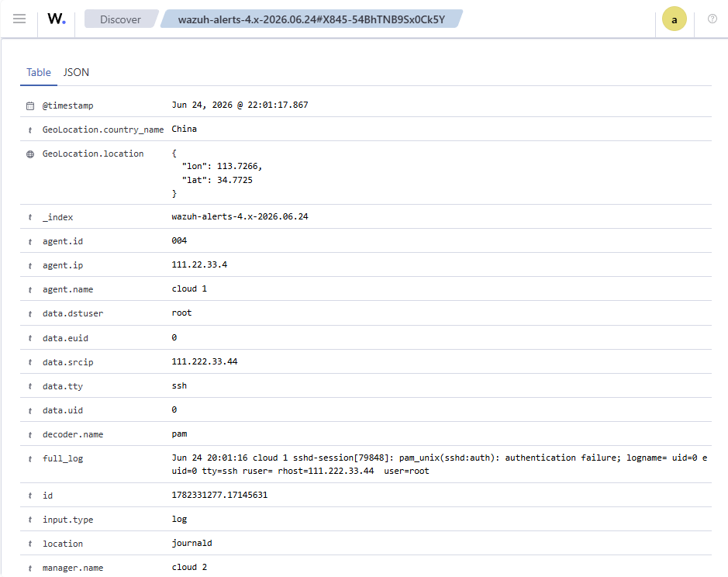Click the text type icon beside agent.id
This screenshot has height=577, width=728.
(30, 241)
